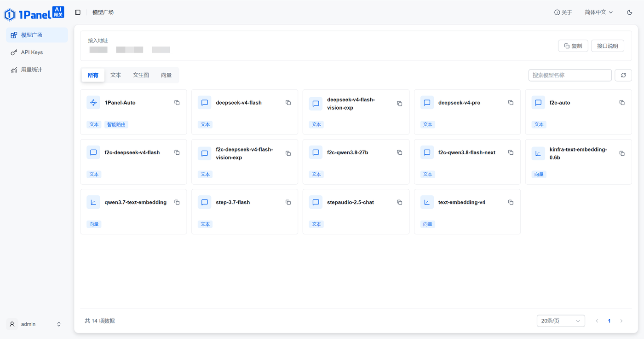Viewport: 644px width, 339px height.
Task: Copy the deepseek-v4-pro model name
Action: pyautogui.click(x=511, y=103)
